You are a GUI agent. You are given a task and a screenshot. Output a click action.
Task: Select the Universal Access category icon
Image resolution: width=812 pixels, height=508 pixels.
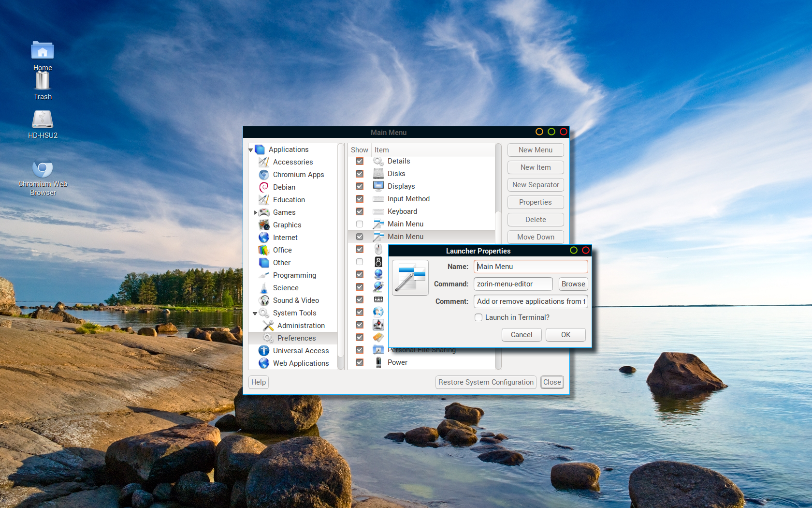[x=264, y=351]
